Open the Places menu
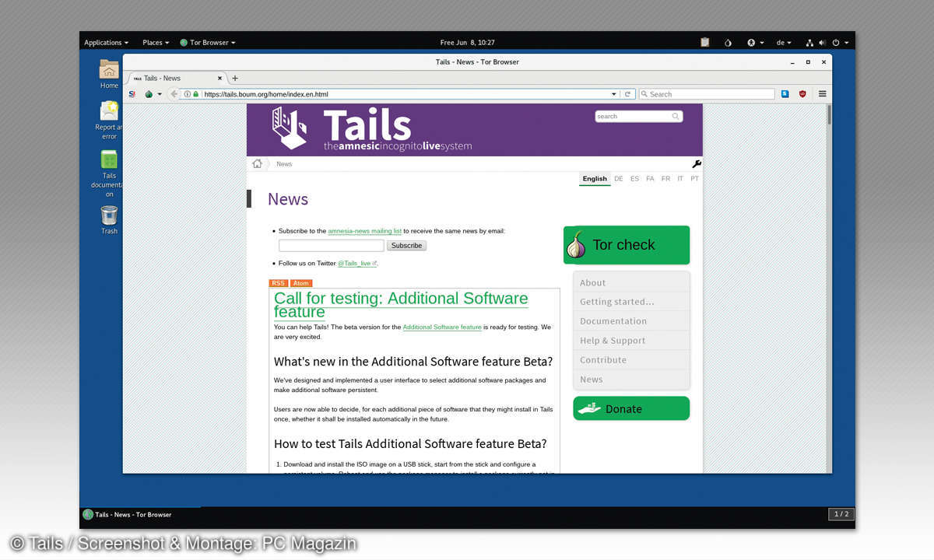Image resolution: width=934 pixels, height=560 pixels. 156,43
